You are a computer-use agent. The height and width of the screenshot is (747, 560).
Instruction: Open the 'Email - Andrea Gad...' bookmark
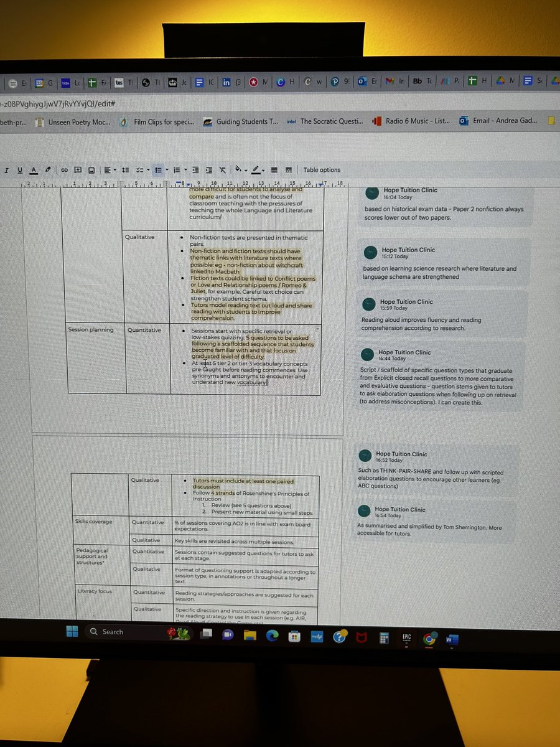coord(498,120)
